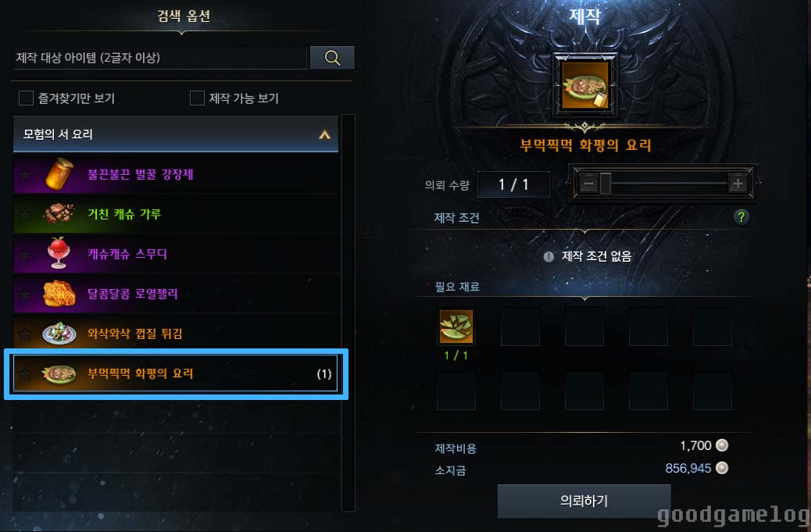Click the 캐슈캐슈 스무디 smoothie glass icon
811x532 pixels.
pos(59,253)
